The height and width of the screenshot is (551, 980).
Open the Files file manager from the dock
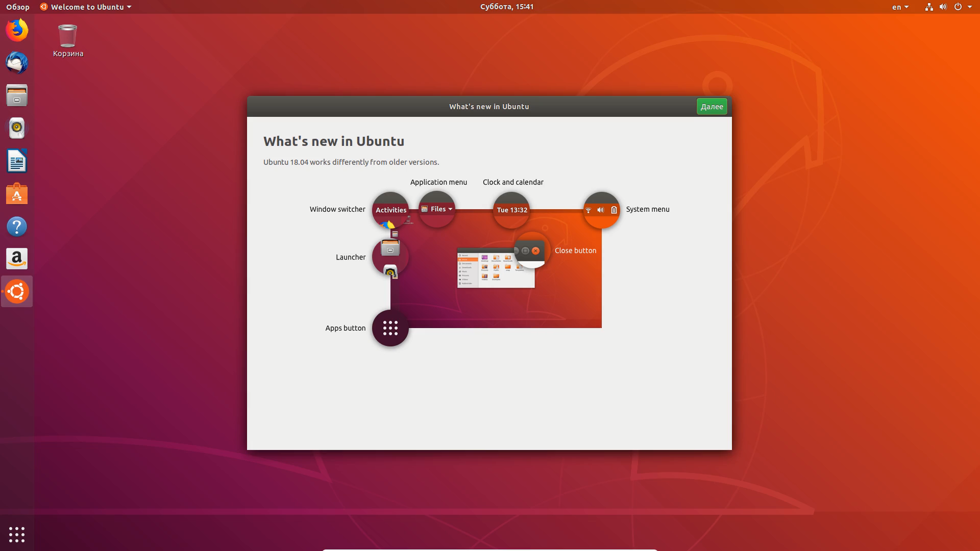[x=17, y=96]
